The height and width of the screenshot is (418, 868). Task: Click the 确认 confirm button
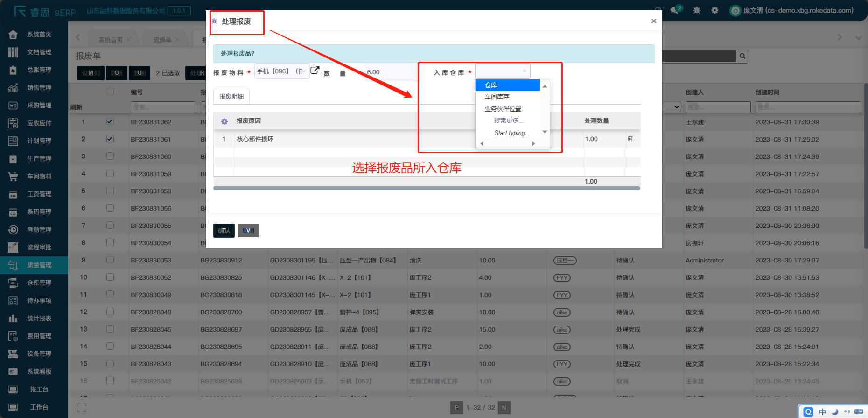pyautogui.click(x=224, y=231)
